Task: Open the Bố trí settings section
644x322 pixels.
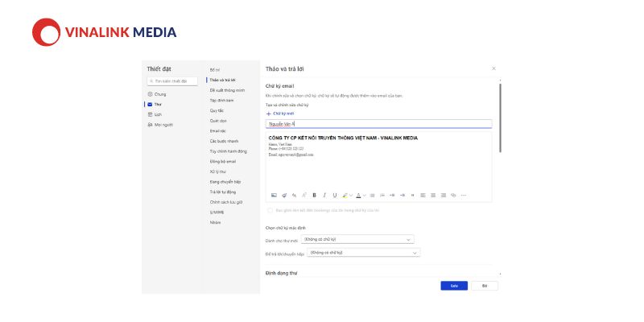Action: point(214,70)
